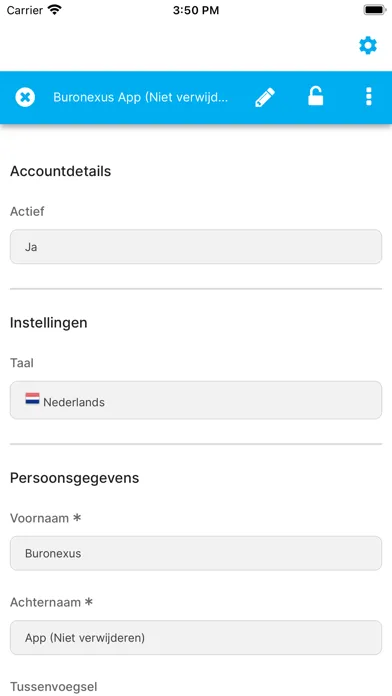
Task: Tap the Buronexus App title in header
Action: (x=141, y=97)
